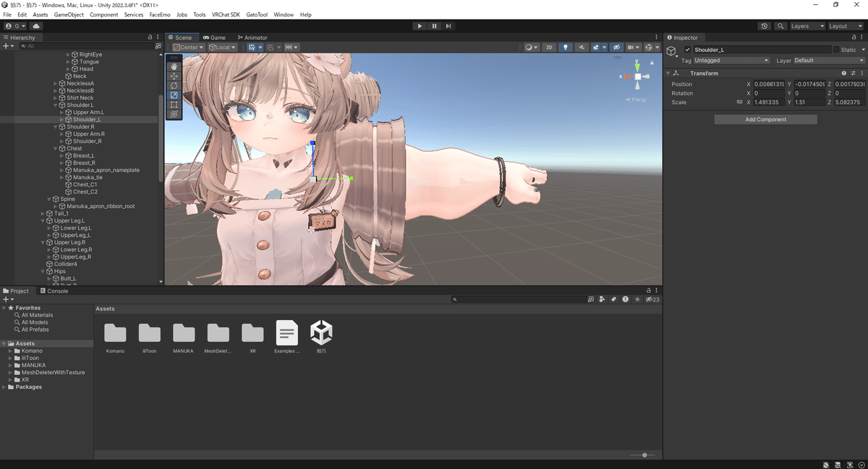The height and width of the screenshot is (469, 868).
Task: Open the GameObject menu
Action: (x=68, y=14)
